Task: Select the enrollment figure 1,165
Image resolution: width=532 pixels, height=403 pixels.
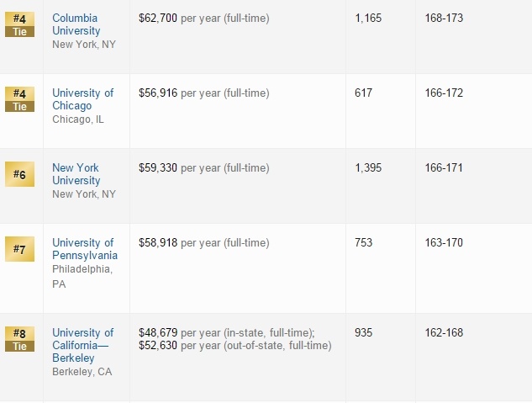Action: 368,18
